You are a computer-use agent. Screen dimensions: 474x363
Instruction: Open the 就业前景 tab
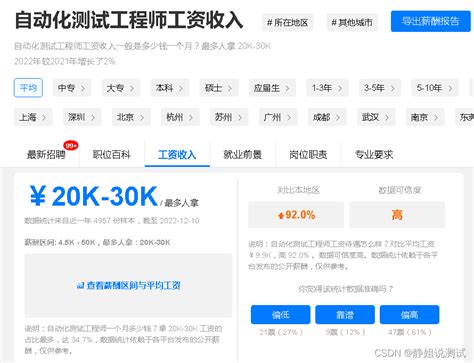click(x=243, y=155)
